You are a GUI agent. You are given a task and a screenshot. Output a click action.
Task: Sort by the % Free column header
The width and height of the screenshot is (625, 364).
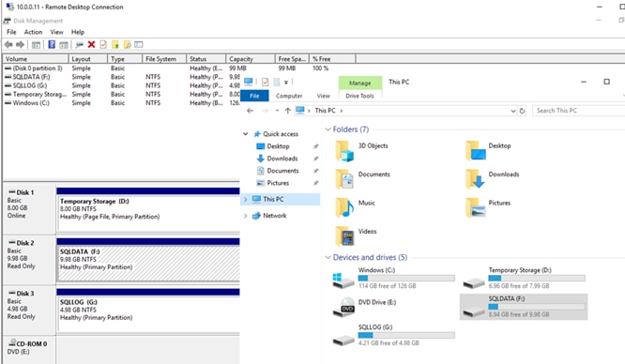[332, 58]
